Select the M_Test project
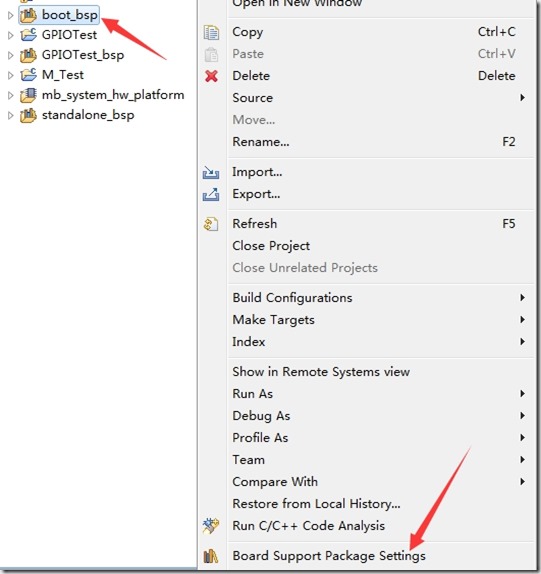The image size is (541, 574). coord(63,75)
